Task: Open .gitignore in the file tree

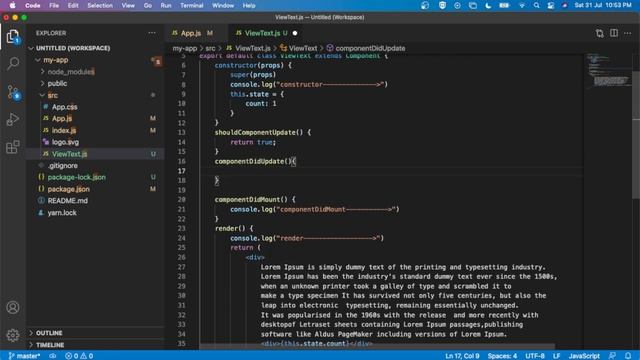Action: [62, 166]
